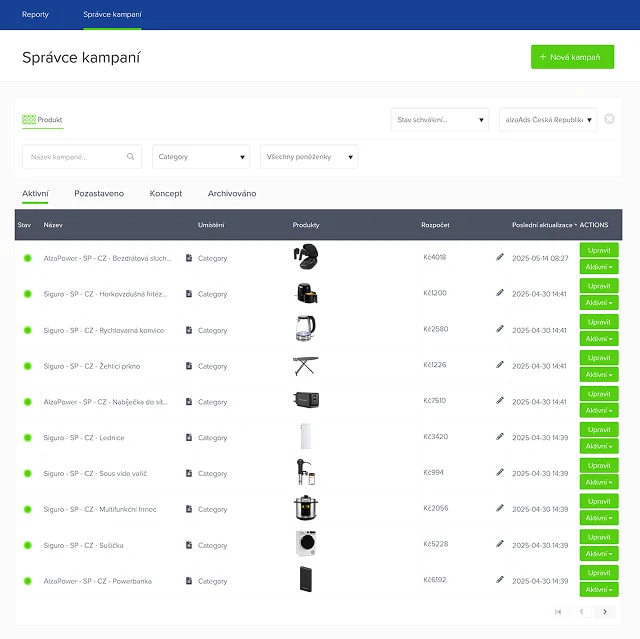Click the Název kampaně search field
The width and height of the screenshot is (640, 639).
point(74,157)
